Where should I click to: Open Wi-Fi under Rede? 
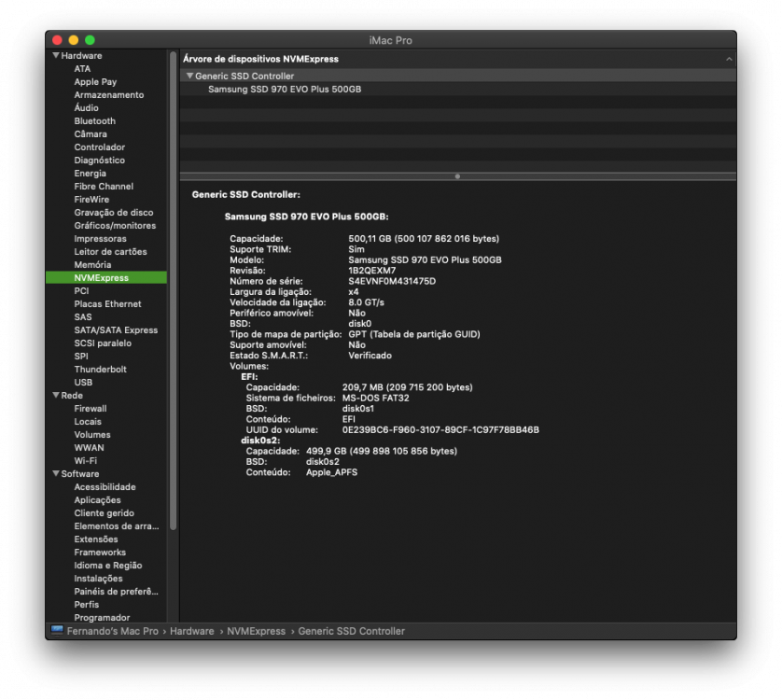pos(85,460)
